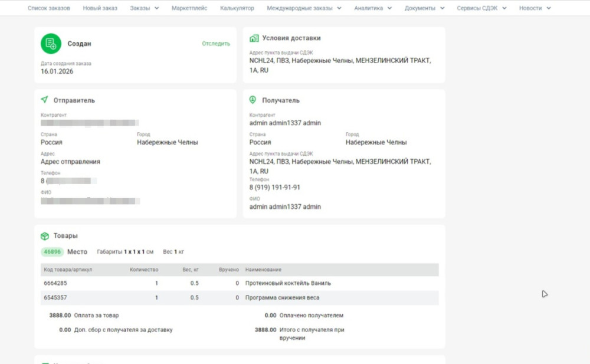The height and width of the screenshot is (364, 590).
Task: Click recipient country Россия
Action: point(260,142)
